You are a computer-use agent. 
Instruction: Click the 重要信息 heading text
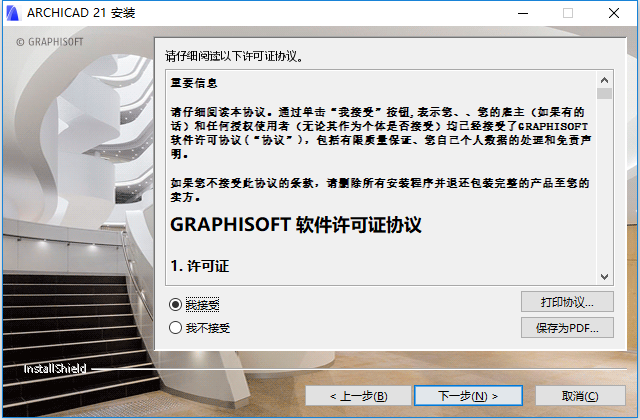[194, 83]
